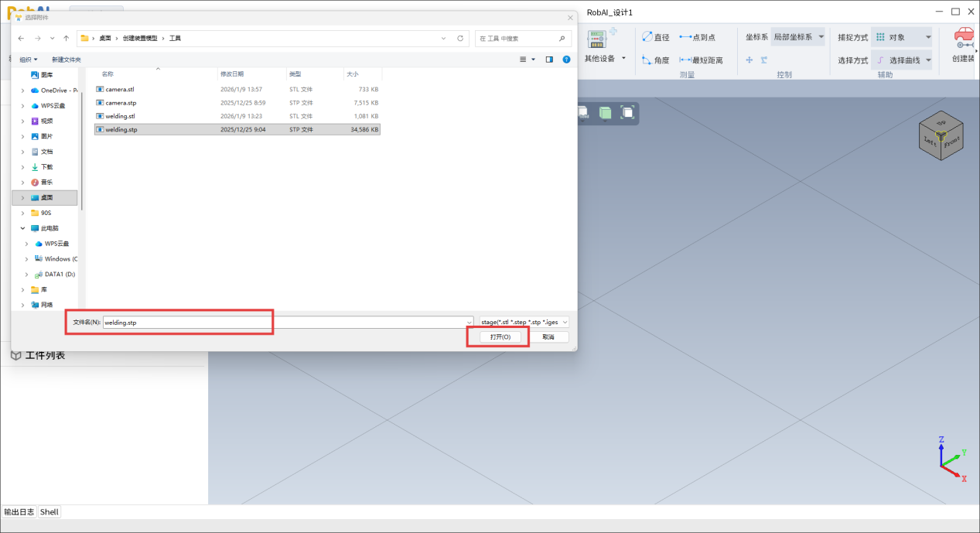Viewport: 980px width, 533px height.
Task: Create a folder with 新建文件夹
Action: [67, 60]
